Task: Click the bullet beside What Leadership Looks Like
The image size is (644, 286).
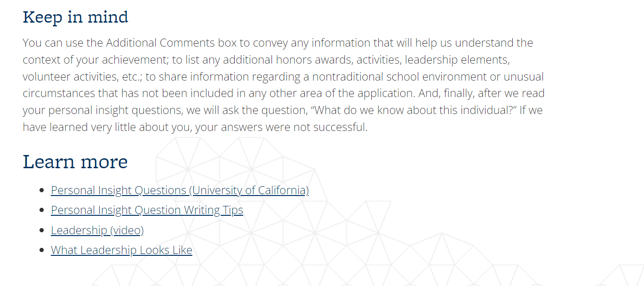Action: pyautogui.click(x=42, y=251)
